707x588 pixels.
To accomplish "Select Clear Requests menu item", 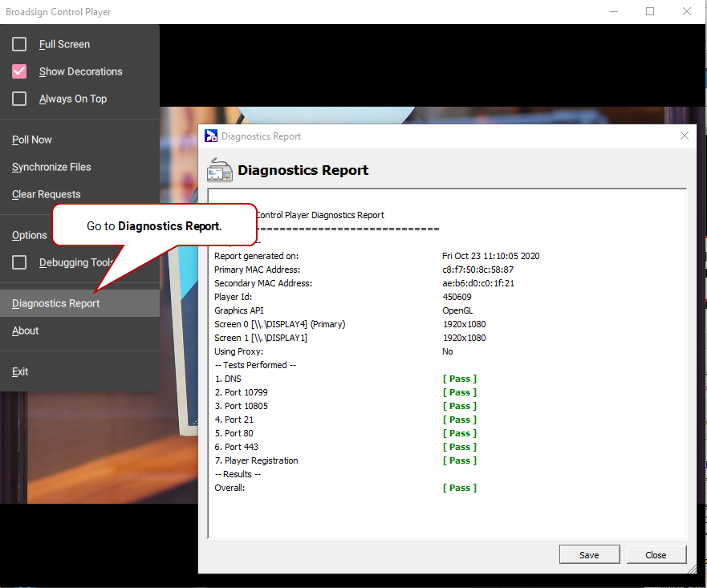I will click(x=46, y=194).
